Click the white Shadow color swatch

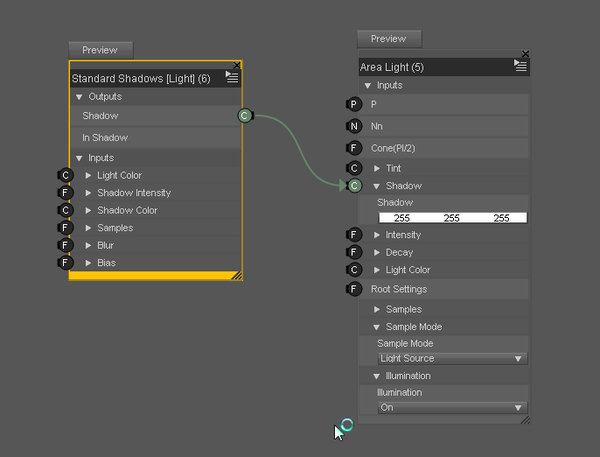coord(453,218)
